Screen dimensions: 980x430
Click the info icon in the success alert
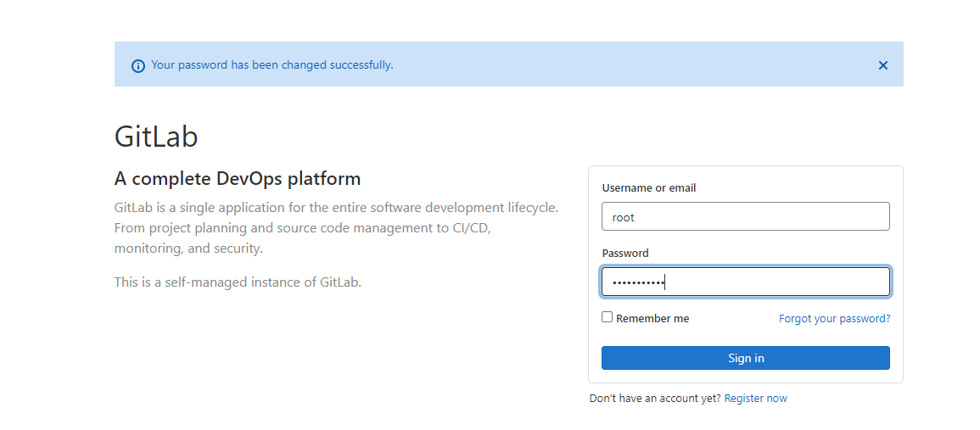(x=138, y=65)
